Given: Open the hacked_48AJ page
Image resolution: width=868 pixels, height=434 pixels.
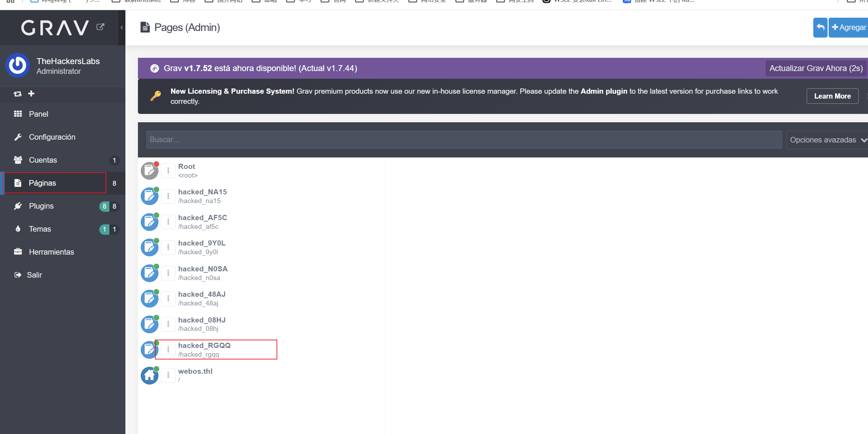Looking at the screenshot, I should coord(202,294).
